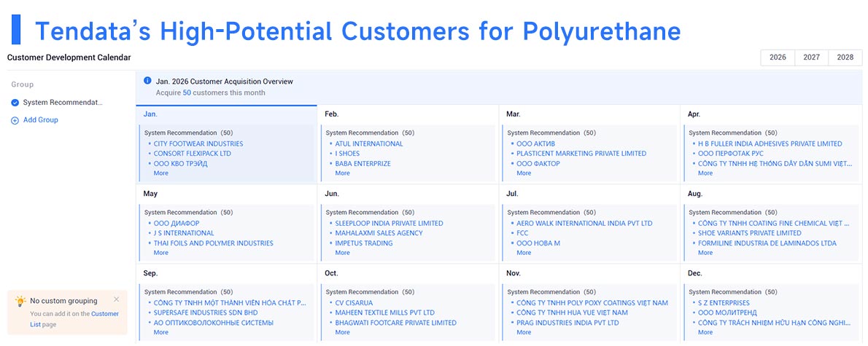
Task: Open BABA ENTERPRIZE customer
Action: (363, 164)
